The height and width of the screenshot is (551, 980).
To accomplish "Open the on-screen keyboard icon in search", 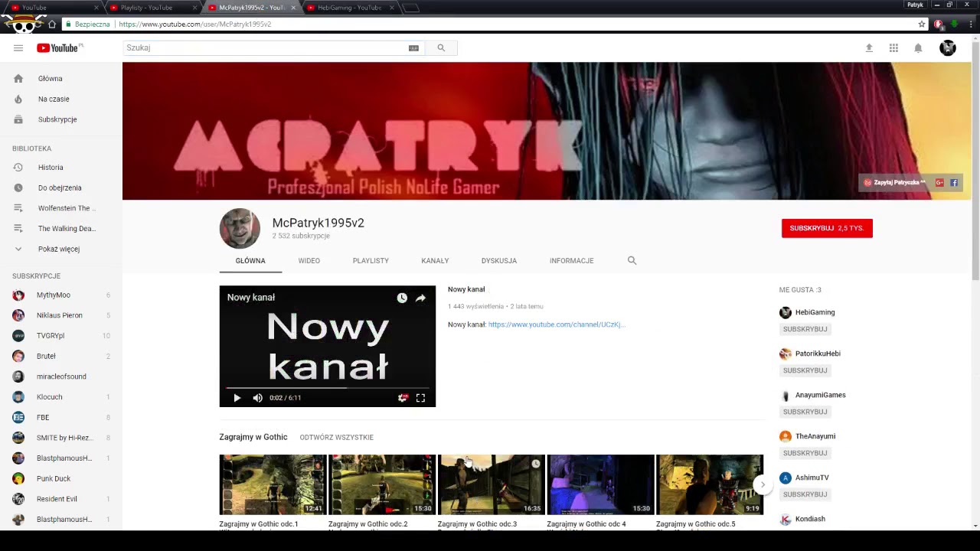I will [x=413, y=48].
